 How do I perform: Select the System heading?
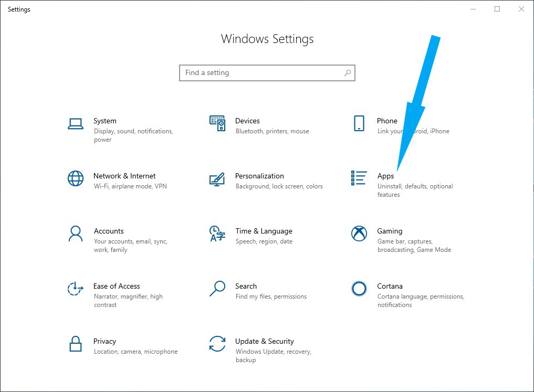105,121
